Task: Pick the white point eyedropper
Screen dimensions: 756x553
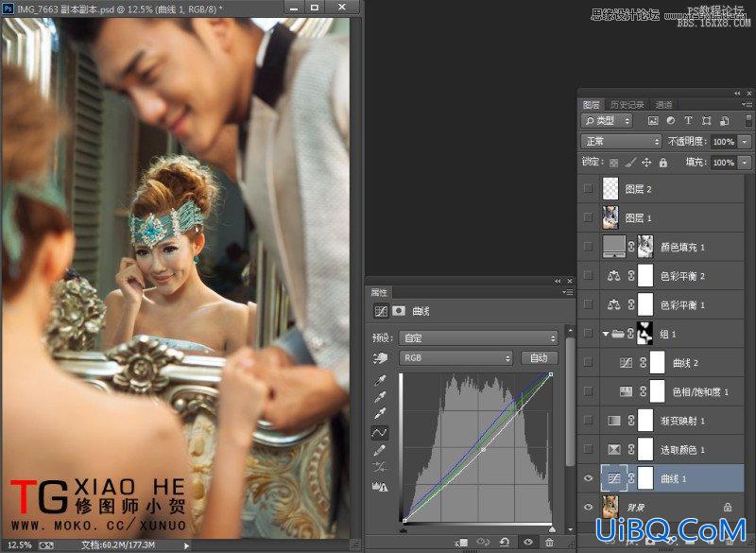Action: point(380,414)
